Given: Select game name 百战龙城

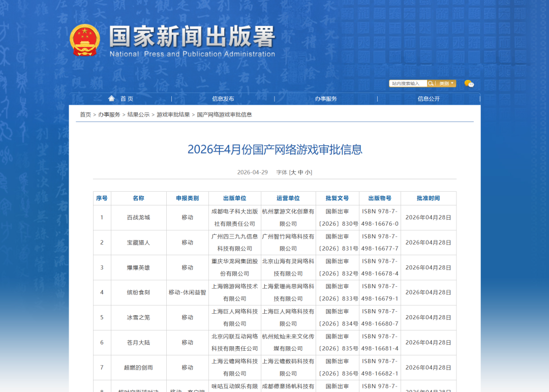Looking at the screenshot, I should coord(139,218).
